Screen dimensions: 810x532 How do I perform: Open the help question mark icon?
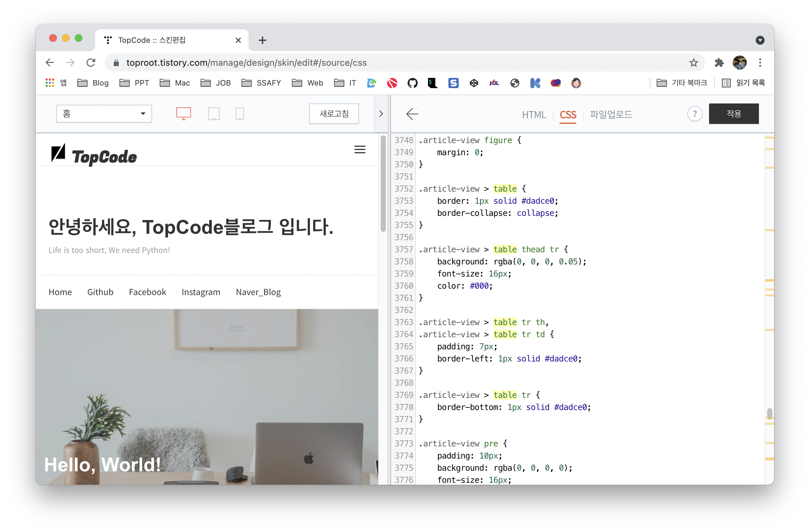tap(695, 114)
